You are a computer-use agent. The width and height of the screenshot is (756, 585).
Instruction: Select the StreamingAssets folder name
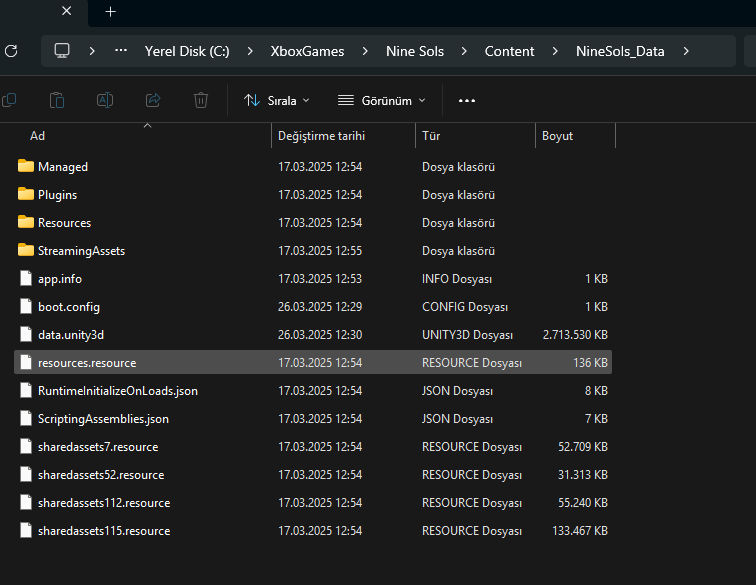[x=81, y=251]
